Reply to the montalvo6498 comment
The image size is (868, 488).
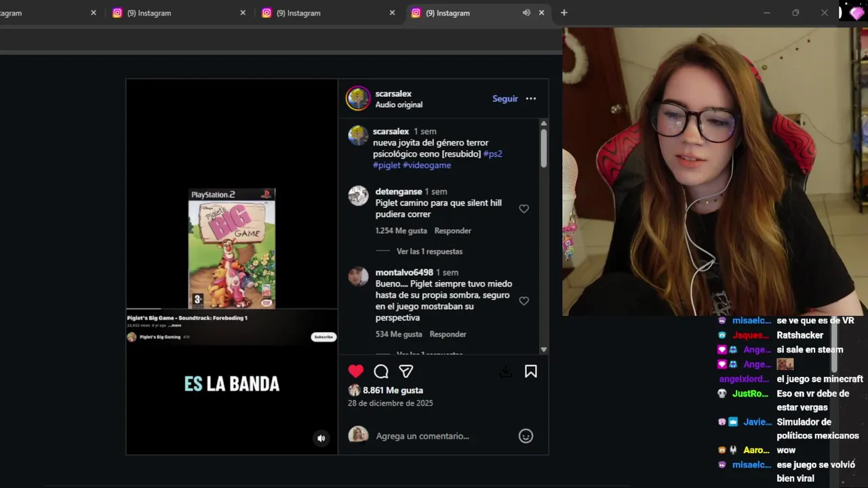(x=448, y=334)
